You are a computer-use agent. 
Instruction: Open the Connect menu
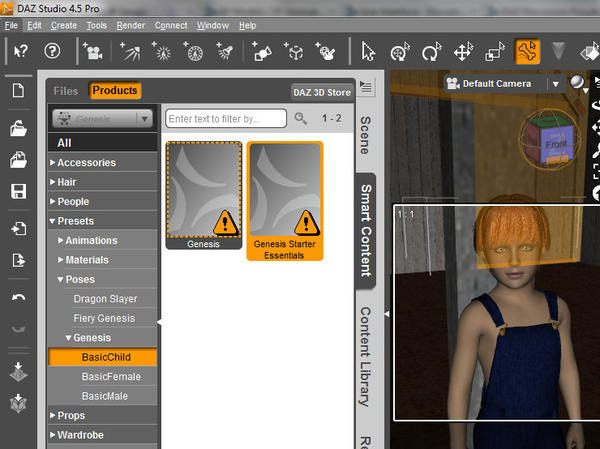tap(171, 26)
